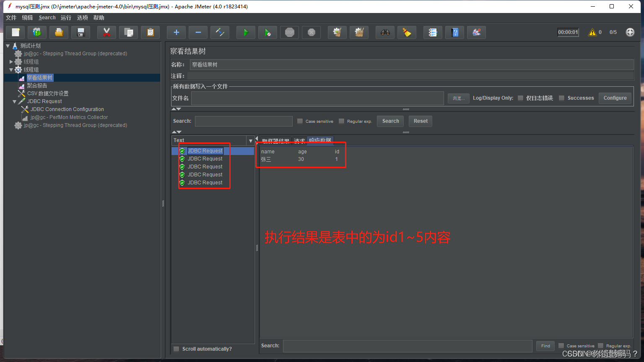This screenshot has height=362, width=644.
Task: Start test with no pauses icon
Action: 268,32
